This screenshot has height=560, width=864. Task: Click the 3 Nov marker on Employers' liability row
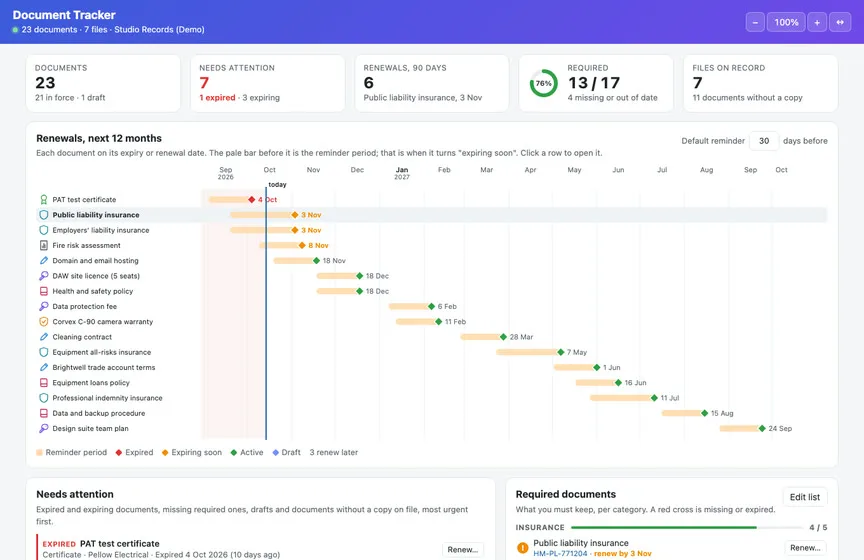pyautogui.click(x=295, y=230)
